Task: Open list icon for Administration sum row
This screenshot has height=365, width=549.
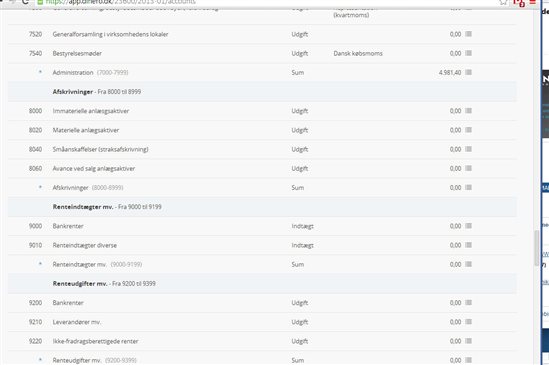Action: (x=468, y=73)
